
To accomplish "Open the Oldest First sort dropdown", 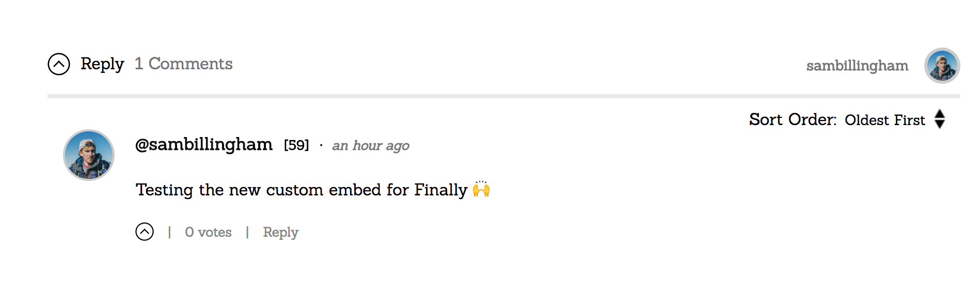I will pos(884,120).
